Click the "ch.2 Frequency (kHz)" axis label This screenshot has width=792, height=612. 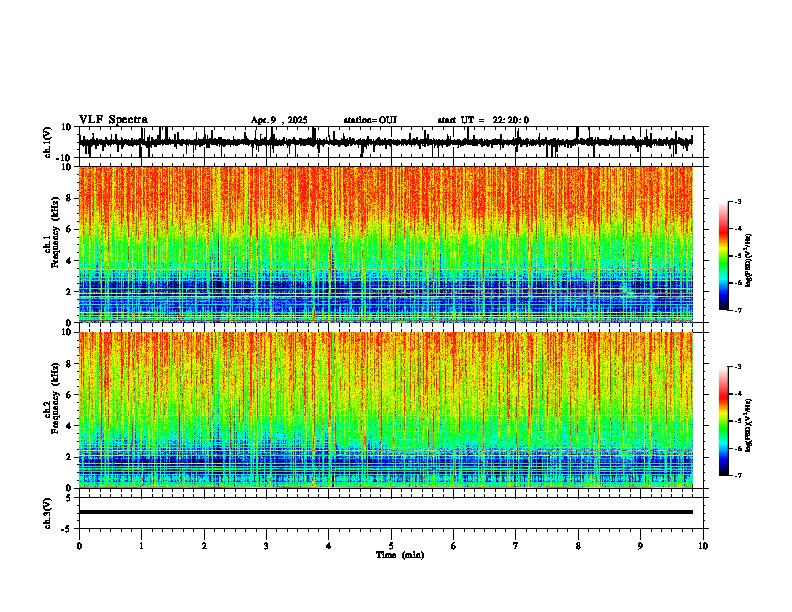tap(51, 398)
